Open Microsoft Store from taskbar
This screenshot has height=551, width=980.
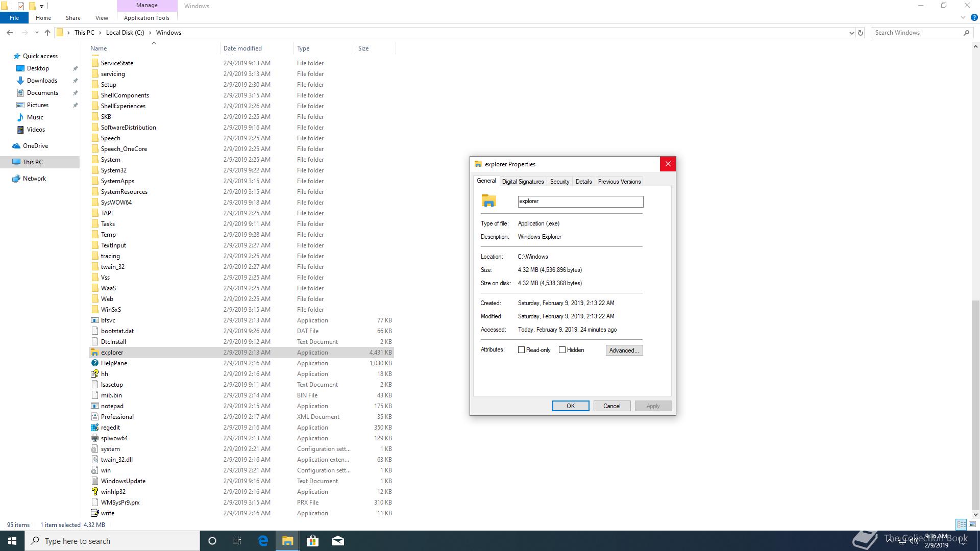tap(312, 541)
